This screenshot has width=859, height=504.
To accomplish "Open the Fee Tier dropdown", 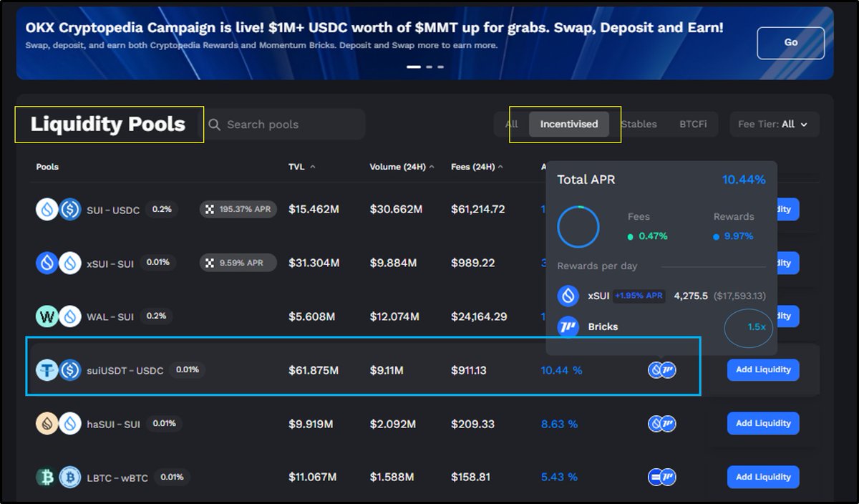I will point(774,124).
